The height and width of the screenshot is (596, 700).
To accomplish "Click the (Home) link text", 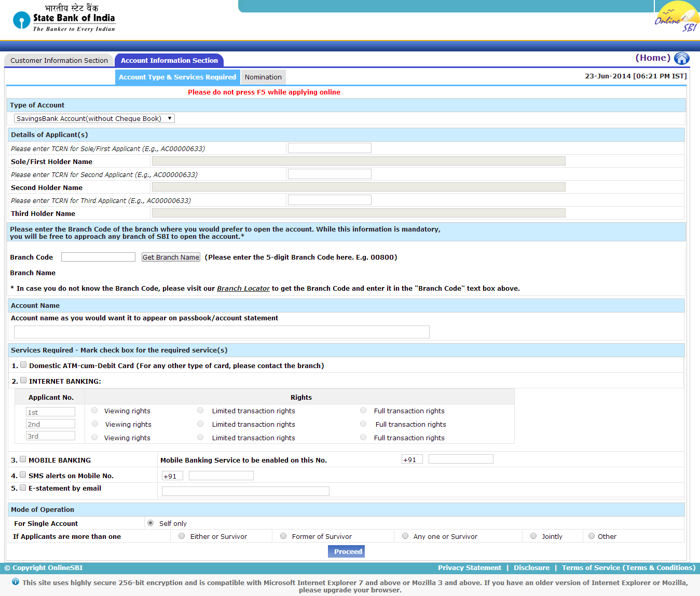I will (x=653, y=58).
